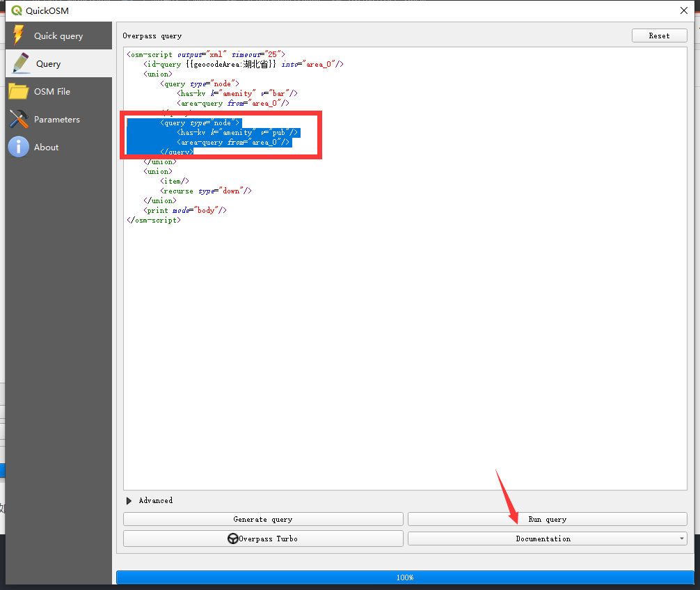The width and height of the screenshot is (700, 590).
Task: Click the osm-script opening line
Action: click(206, 54)
